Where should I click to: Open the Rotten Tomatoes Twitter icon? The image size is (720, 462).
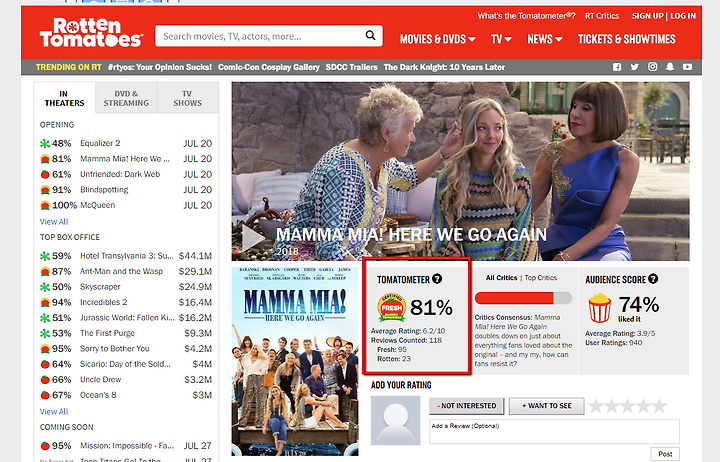pyautogui.click(x=635, y=67)
